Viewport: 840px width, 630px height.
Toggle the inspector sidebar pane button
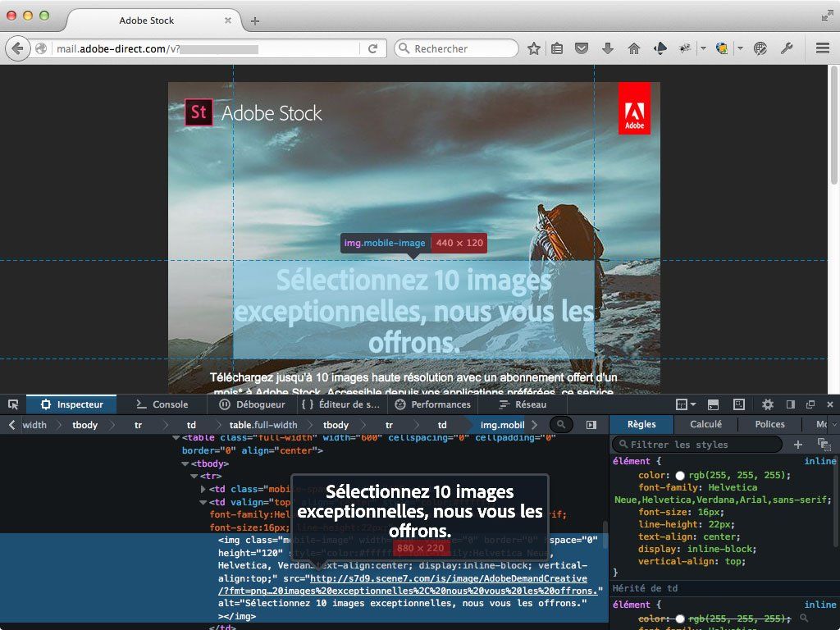click(x=591, y=425)
